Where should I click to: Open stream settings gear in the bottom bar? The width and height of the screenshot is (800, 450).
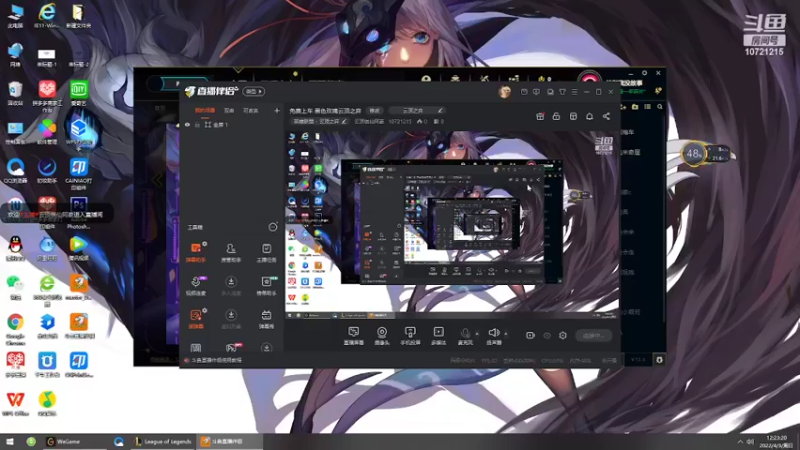tap(563, 335)
